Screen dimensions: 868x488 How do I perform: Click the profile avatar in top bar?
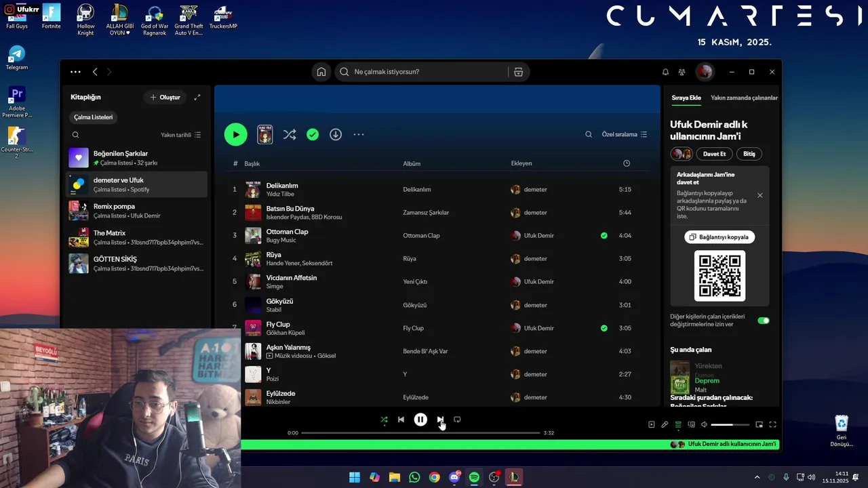click(x=705, y=72)
